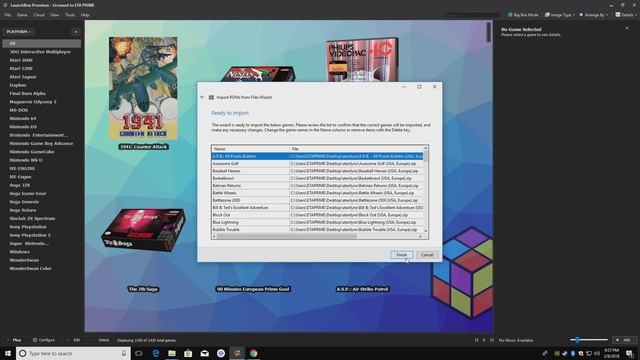This screenshot has width=640, height=360.
Task: Click the Configure button in bottom bar
Action: 44,340
